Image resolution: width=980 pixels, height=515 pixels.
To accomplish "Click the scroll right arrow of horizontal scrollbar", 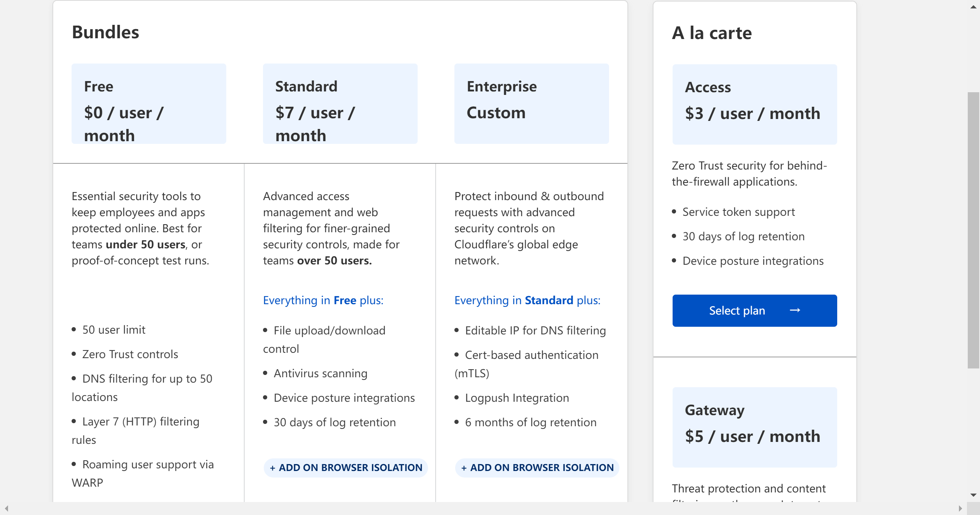I will (x=960, y=508).
